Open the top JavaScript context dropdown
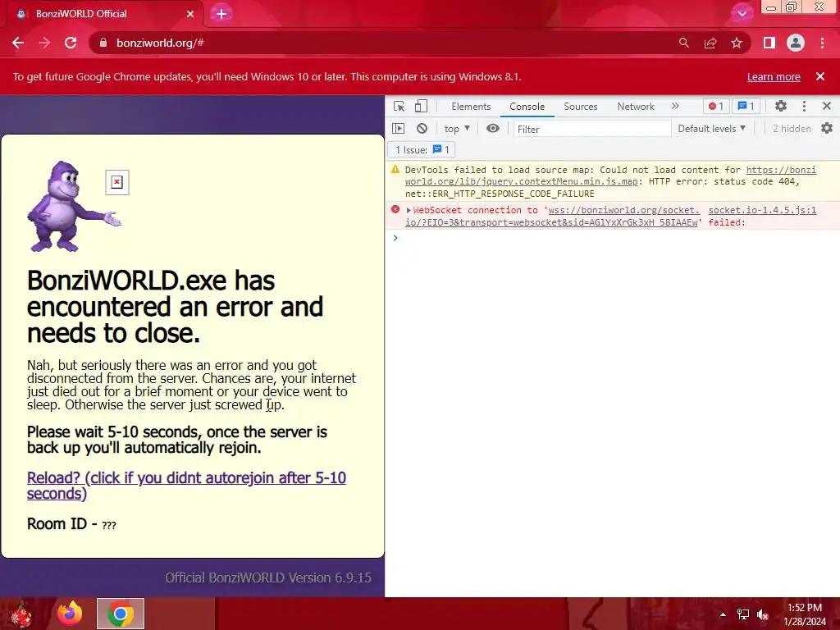840x630 pixels. point(457,129)
